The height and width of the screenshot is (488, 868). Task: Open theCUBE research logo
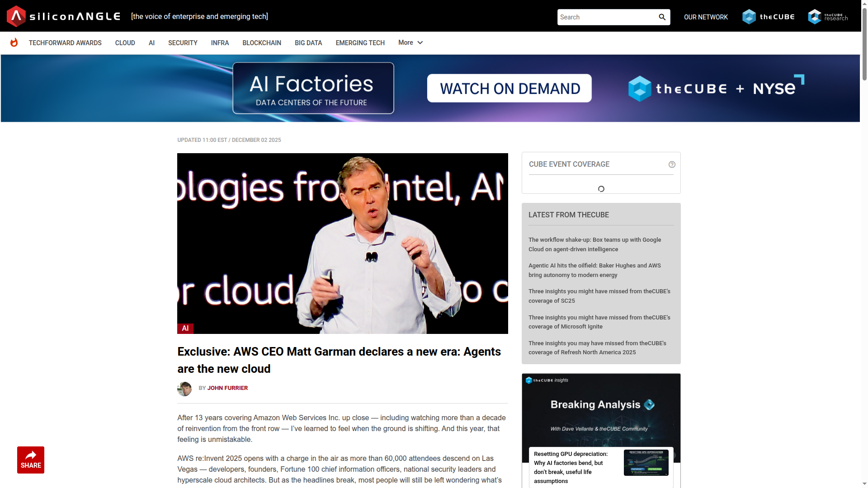(828, 17)
